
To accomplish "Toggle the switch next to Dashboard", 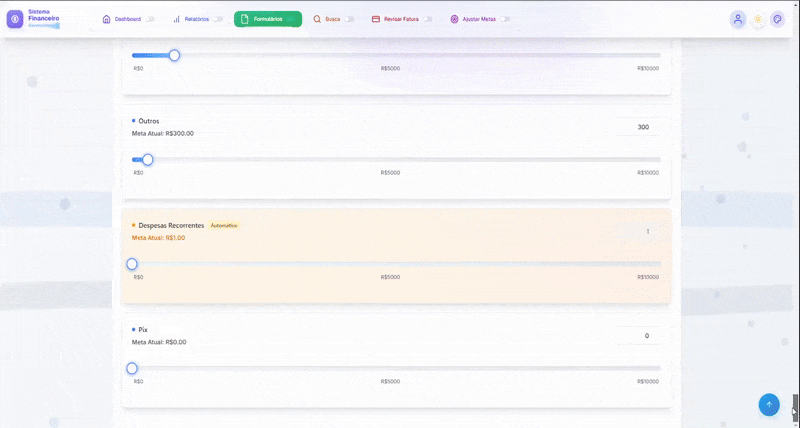I will pyautogui.click(x=150, y=19).
